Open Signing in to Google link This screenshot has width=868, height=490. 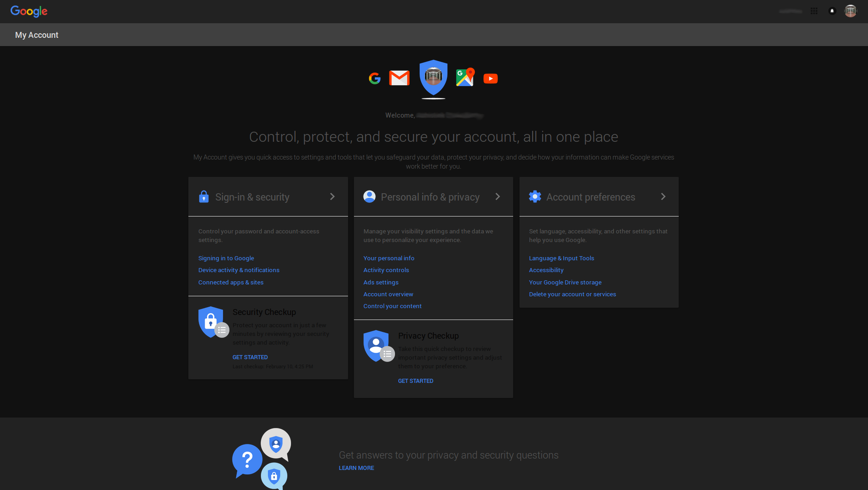[226, 258]
